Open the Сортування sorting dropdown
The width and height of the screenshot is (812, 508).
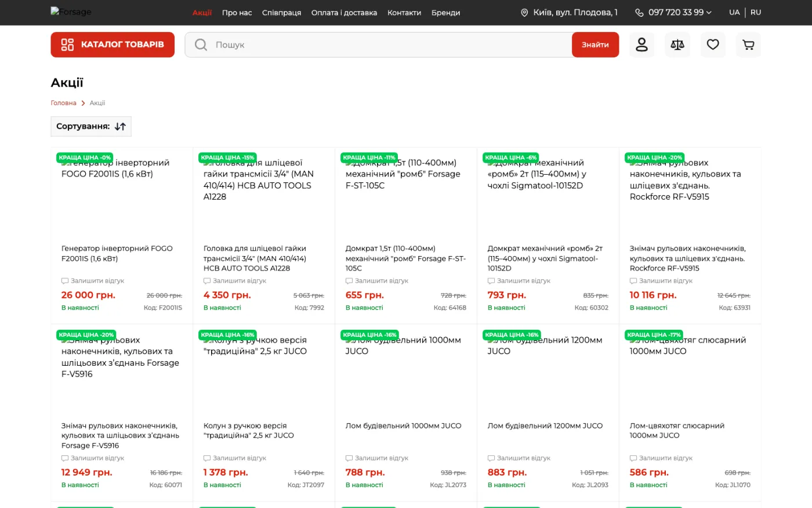click(x=91, y=127)
